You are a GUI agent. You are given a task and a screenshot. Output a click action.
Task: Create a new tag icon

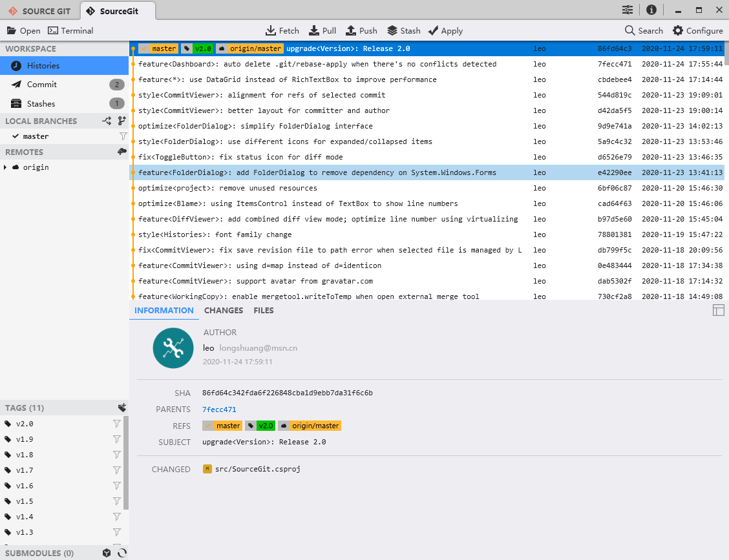tap(121, 408)
